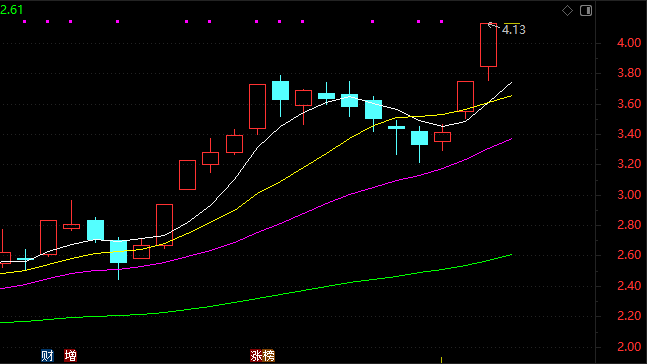Open the 财 financial report marker

pyautogui.click(x=47, y=355)
